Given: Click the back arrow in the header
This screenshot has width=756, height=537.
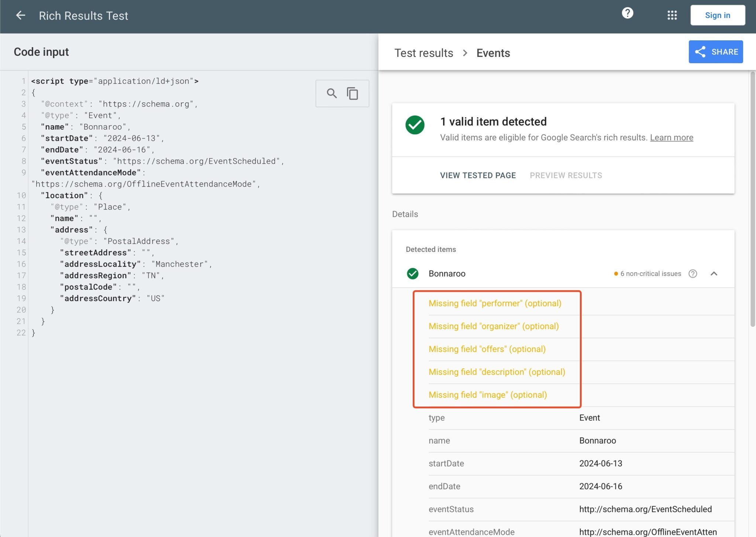Looking at the screenshot, I should coord(21,15).
